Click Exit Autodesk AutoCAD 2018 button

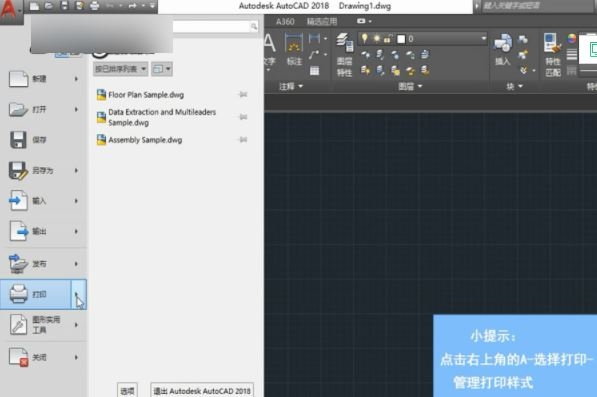[202, 390]
